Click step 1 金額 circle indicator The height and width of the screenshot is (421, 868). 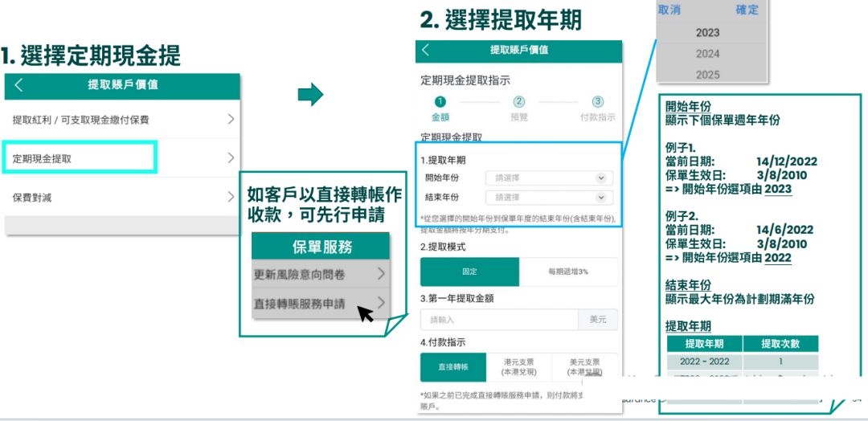click(x=440, y=102)
